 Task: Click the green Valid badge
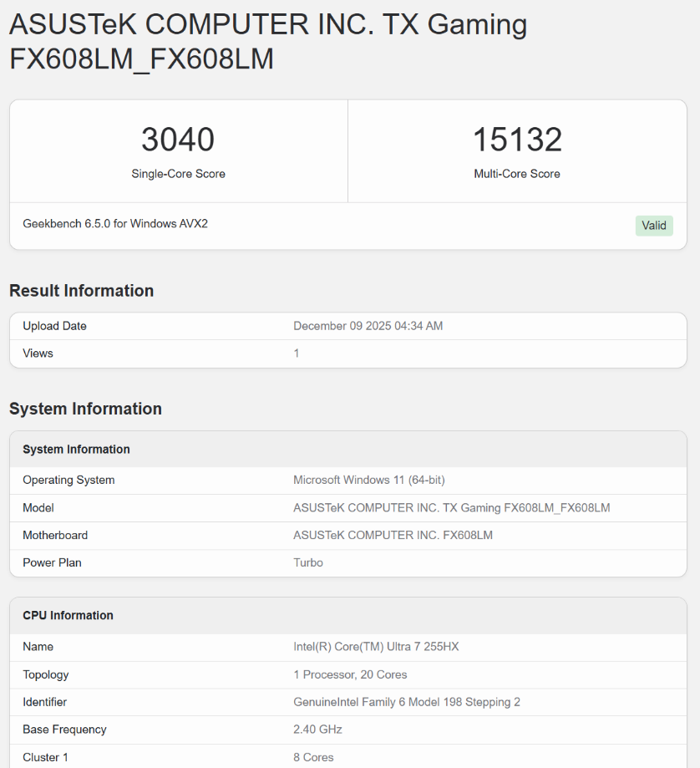[654, 226]
